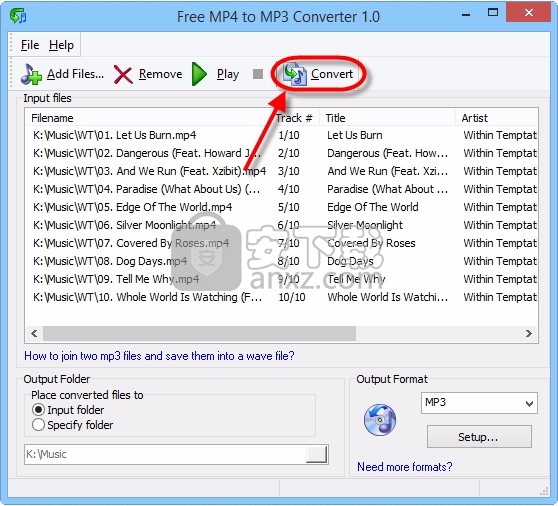Open the MP3 output format dropdown
The height and width of the screenshot is (506, 558).
point(479,403)
